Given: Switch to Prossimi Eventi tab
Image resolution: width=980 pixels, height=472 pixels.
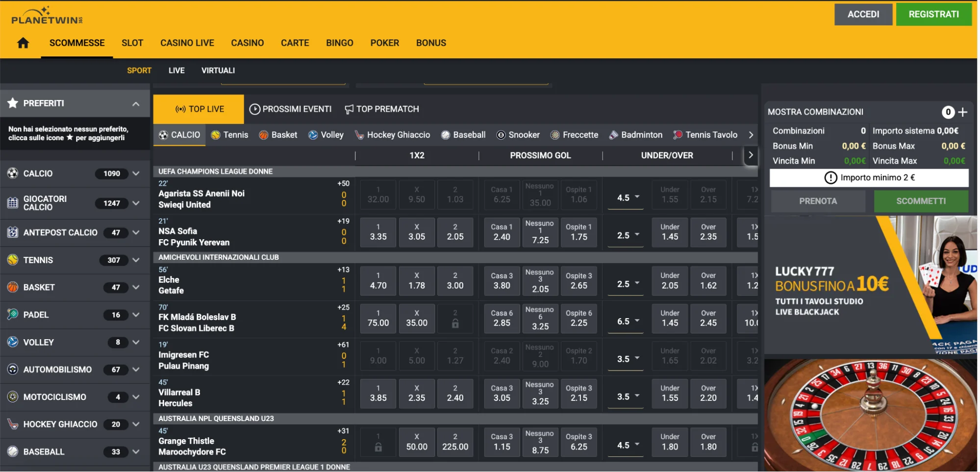Looking at the screenshot, I should coord(291,109).
